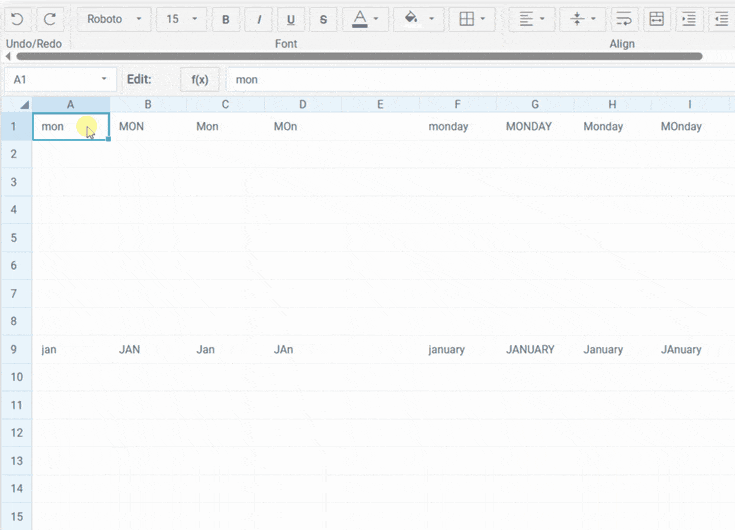Open the Roboto font family dropdown
Image resolution: width=735 pixels, height=530 pixels.
point(113,19)
